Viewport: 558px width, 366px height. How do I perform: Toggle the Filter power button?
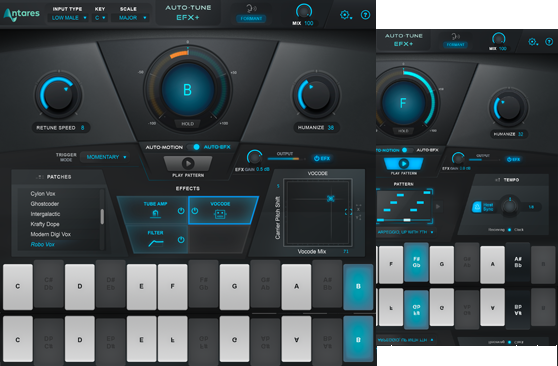tap(181, 240)
